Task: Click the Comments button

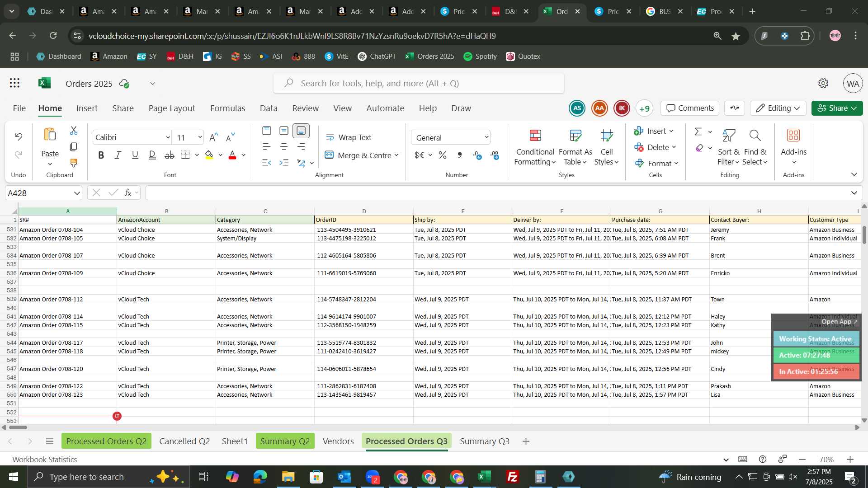Action: [690, 108]
